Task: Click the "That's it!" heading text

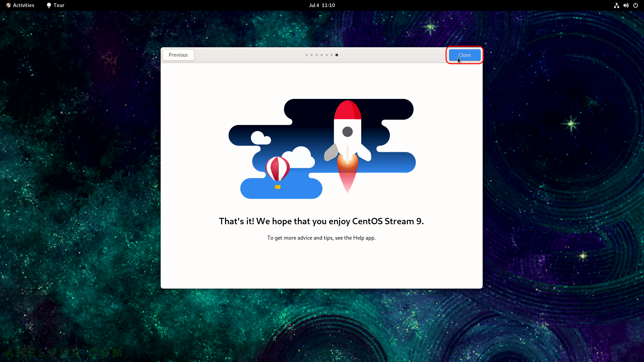Action: pos(321,221)
